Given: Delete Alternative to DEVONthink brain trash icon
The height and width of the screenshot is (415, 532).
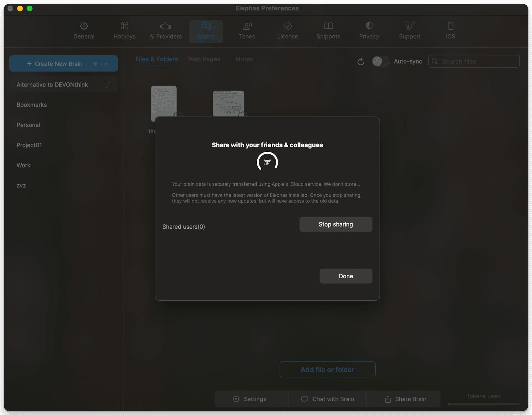Looking at the screenshot, I should tap(107, 84).
